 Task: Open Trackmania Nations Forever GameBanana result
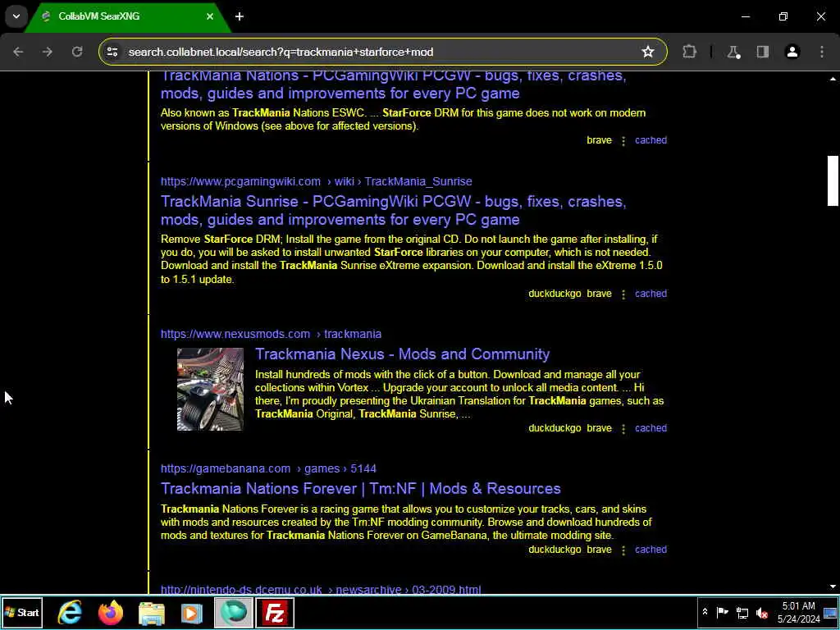click(x=361, y=489)
